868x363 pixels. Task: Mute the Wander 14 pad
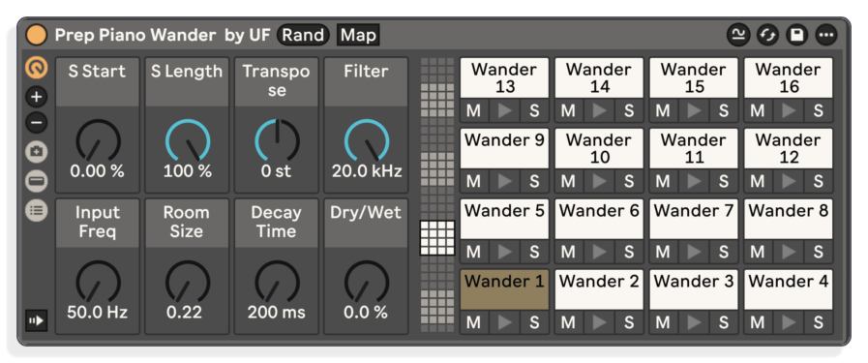(569, 110)
